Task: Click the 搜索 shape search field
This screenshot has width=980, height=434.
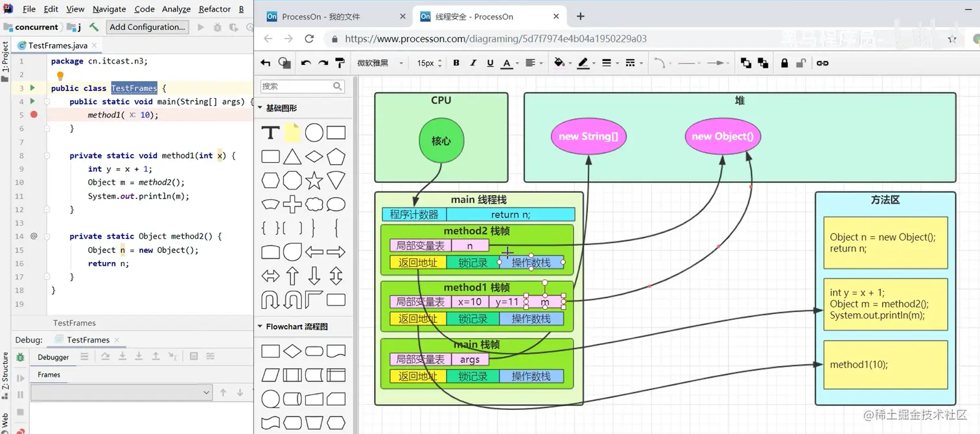Action: click(302, 86)
